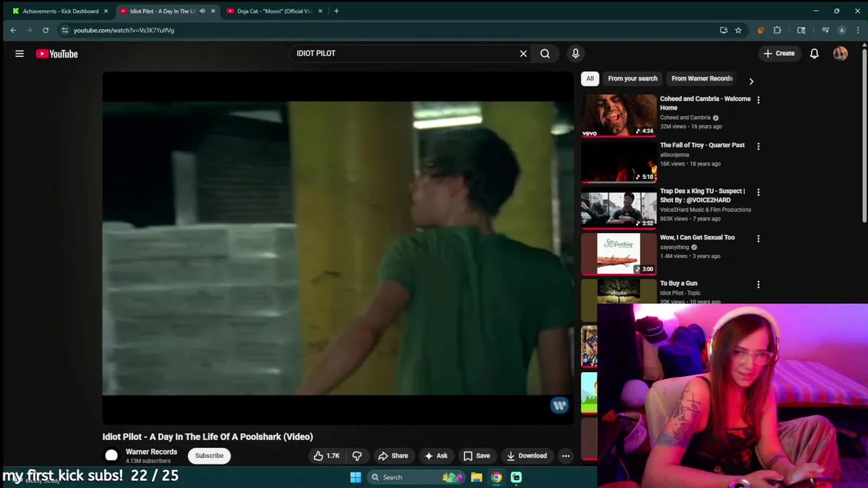The height and width of the screenshot is (488, 868).
Task: Save the video to a playlist
Action: pos(476,455)
